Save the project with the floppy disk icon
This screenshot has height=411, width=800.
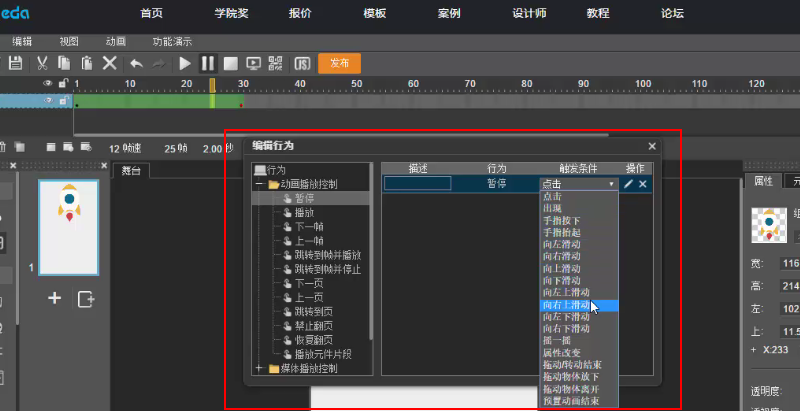click(x=16, y=63)
